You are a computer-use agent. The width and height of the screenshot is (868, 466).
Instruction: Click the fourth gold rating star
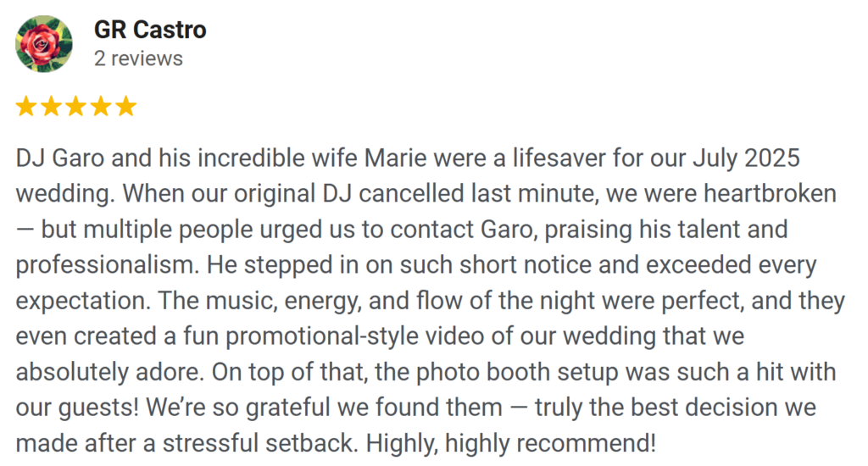[101, 106]
